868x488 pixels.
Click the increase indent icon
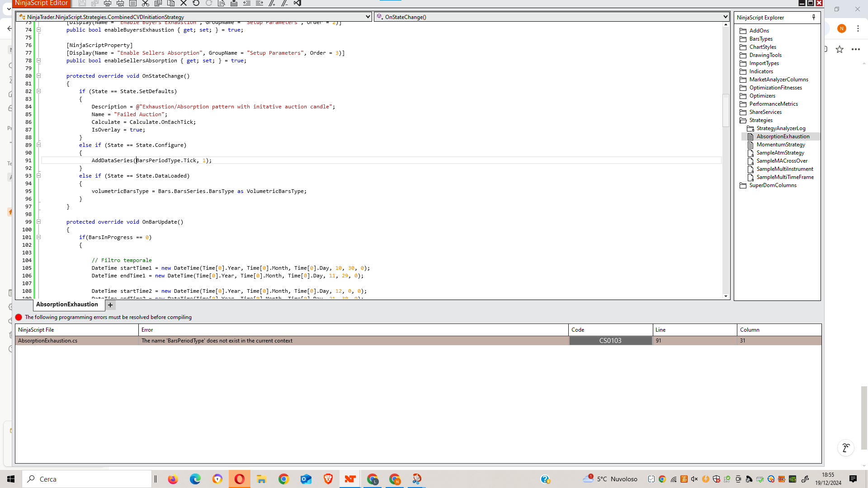click(259, 3)
